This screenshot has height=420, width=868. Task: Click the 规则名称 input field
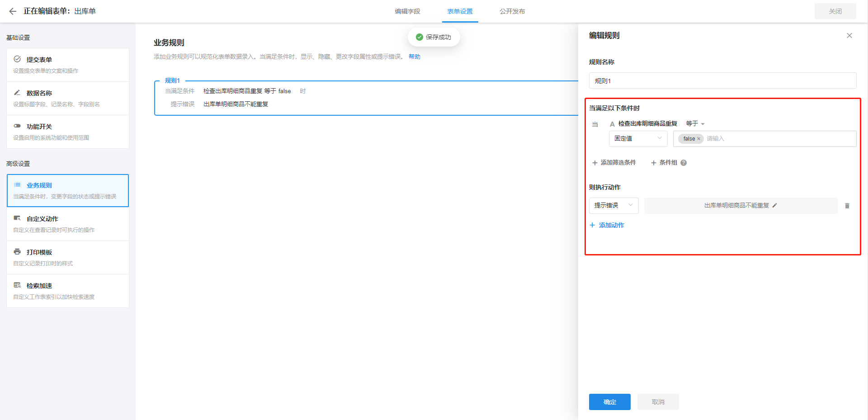[722, 81]
